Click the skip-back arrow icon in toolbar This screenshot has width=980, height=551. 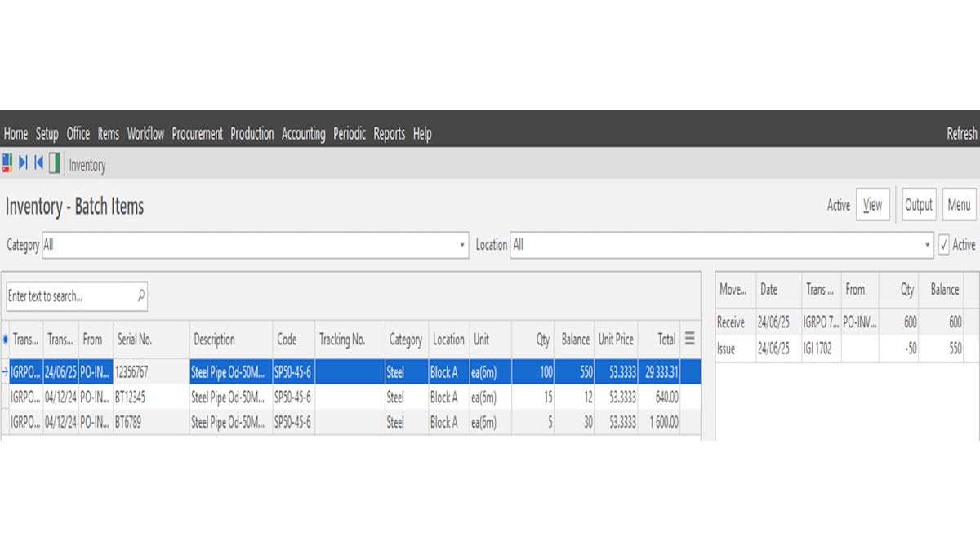coord(38,163)
